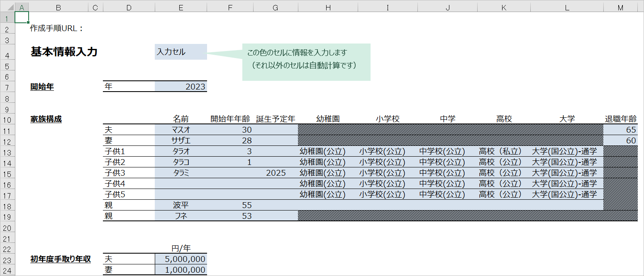Viewport: 644px width, 276px height.
Task: Click the select-all corner triangle
Action: pos(7,7)
